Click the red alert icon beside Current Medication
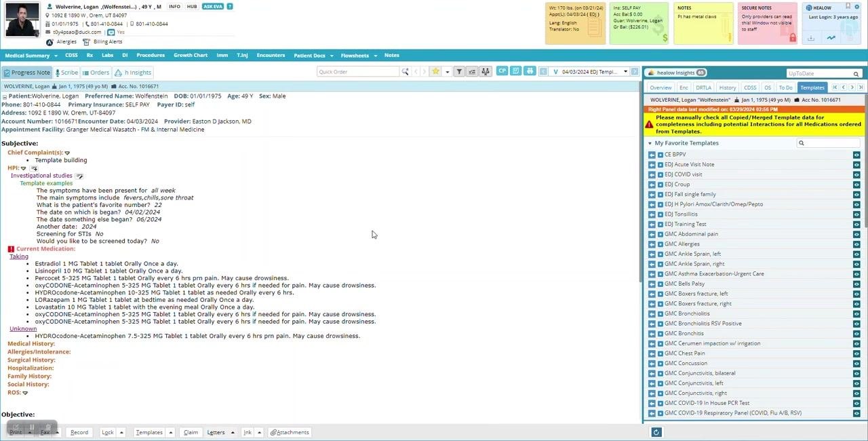Viewport: 868px width, 441px height. [x=11, y=249]
